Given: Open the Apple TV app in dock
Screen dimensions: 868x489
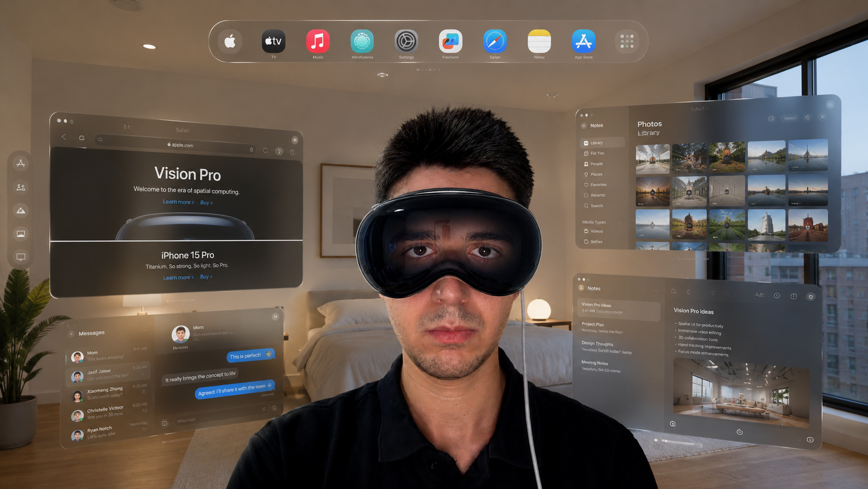Looking at the screenshot, I should coord(274,41).
